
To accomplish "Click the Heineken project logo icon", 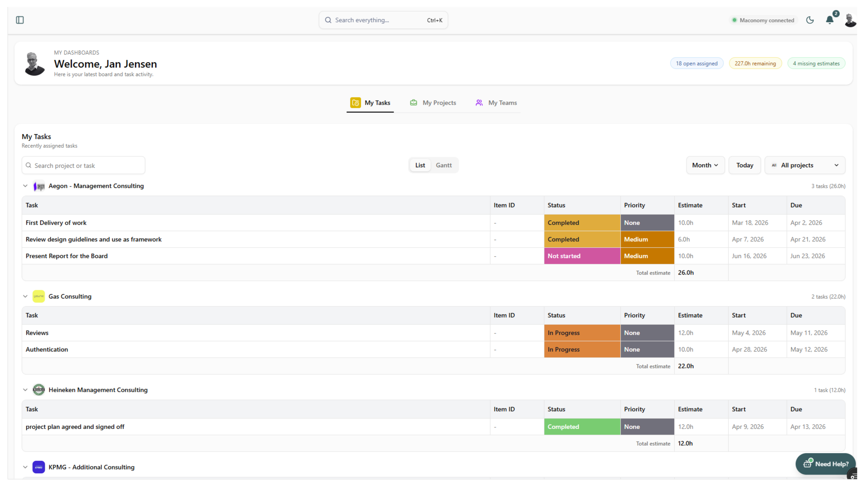I will coord(39,390).
